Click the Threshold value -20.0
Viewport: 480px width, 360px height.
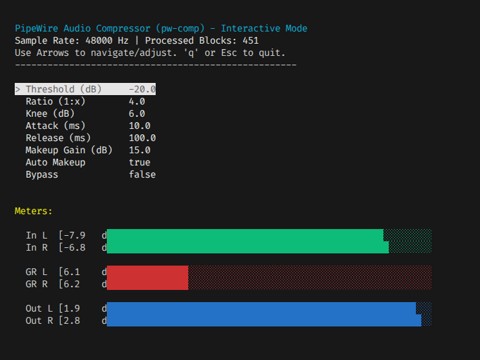[142, 89]
